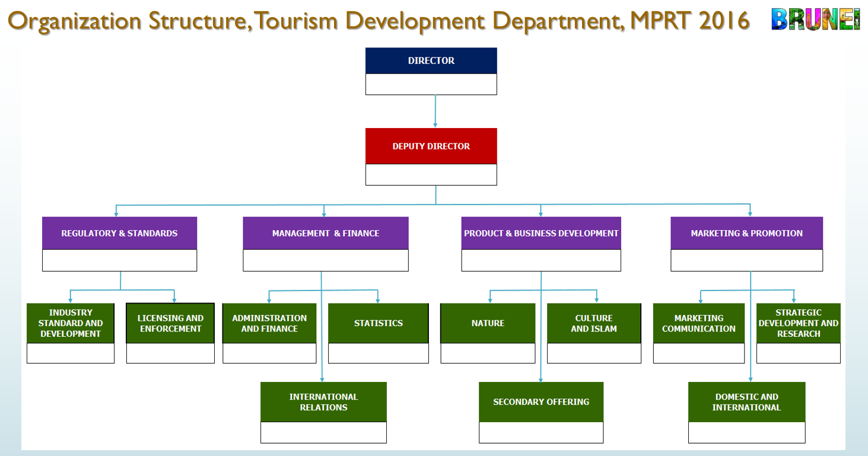This screenshot has width=868, height=456.
Task: Click empty name field under DEPUTY DIRECTOR
Action: pos(431,174)
